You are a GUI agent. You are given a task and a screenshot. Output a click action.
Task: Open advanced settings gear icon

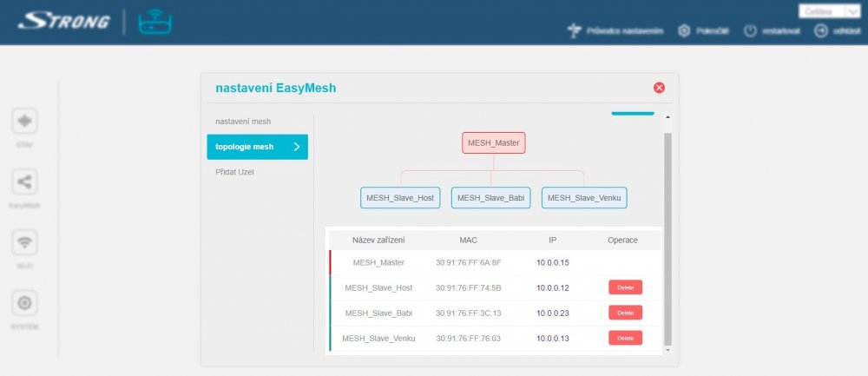(x=684, y=31)
